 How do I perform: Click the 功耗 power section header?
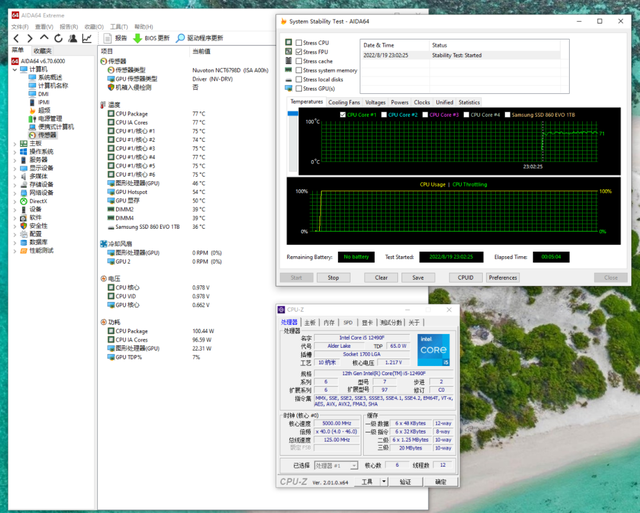[x=110, y=322]
